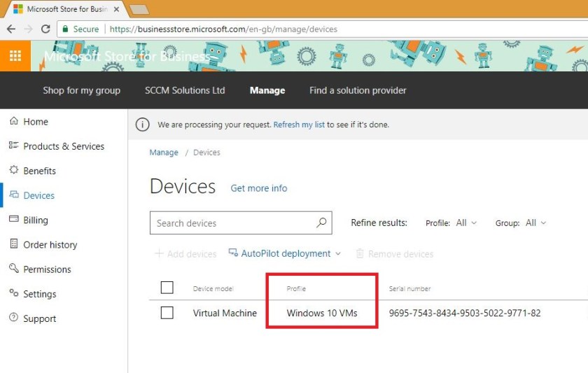Click in the Search devices field

(x=241, y=223)
